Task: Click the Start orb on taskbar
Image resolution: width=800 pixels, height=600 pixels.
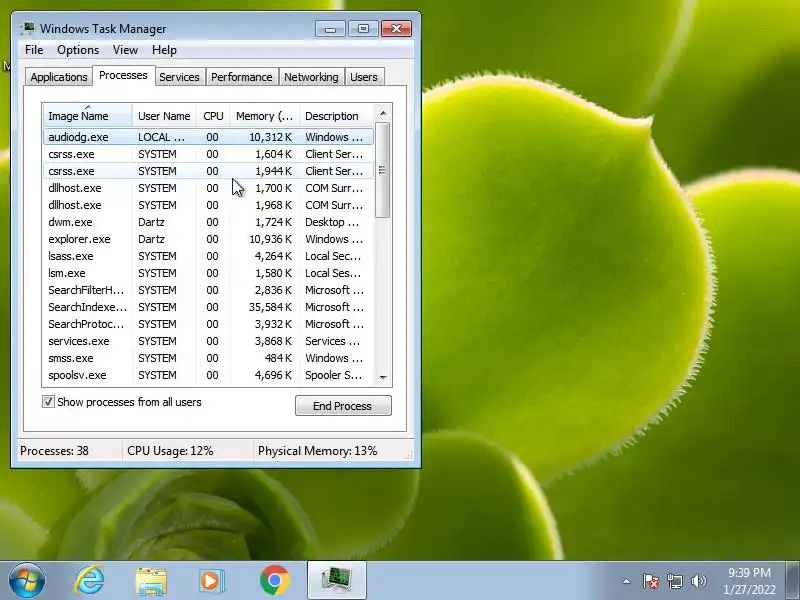Action: [27, 580]
